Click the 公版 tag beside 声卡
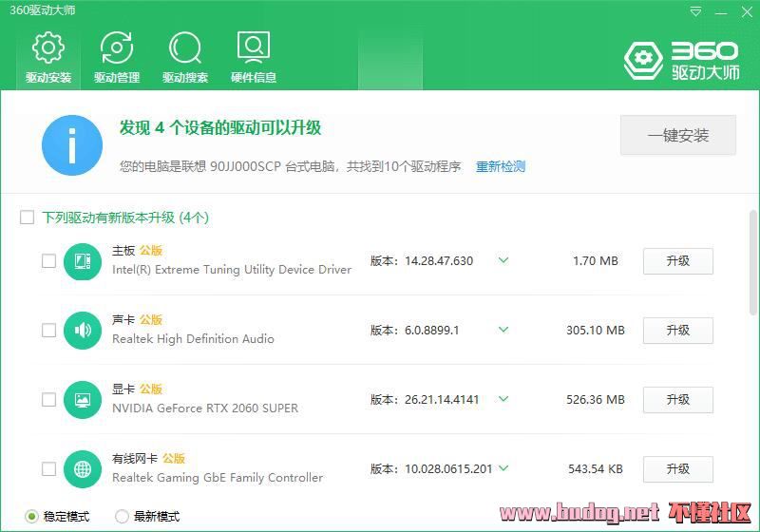Image resolution: width=760 pixels, height=532 pixels. pyautogui.click(x=151, y=320)
